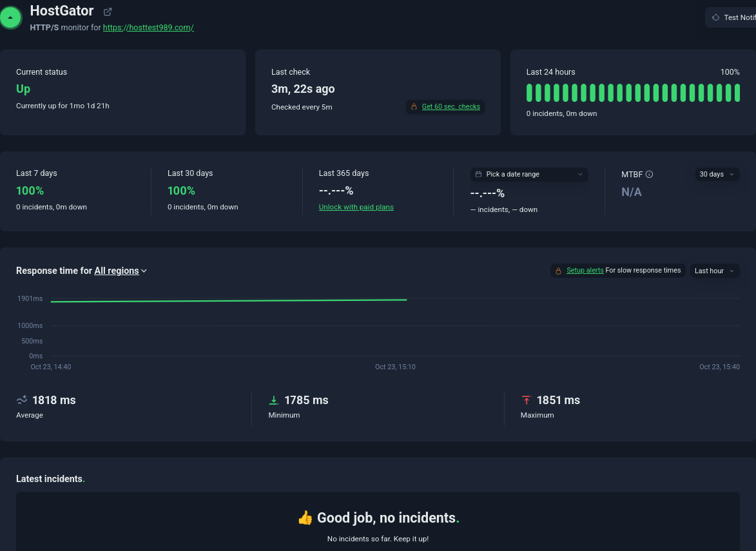Click '1851 ms' maximum value
756x551 pixels.
pos(558,400)
